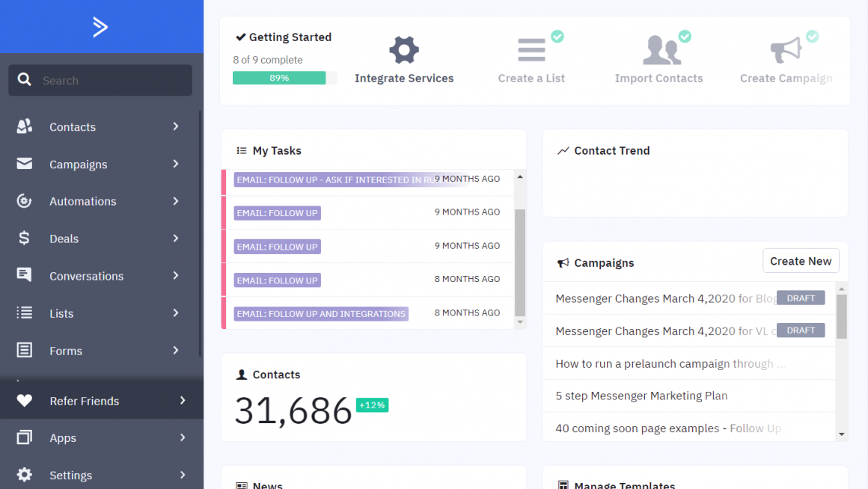Select the Create a List icon
The height and width of the screenshot is (489, 868).
[531, 49]
